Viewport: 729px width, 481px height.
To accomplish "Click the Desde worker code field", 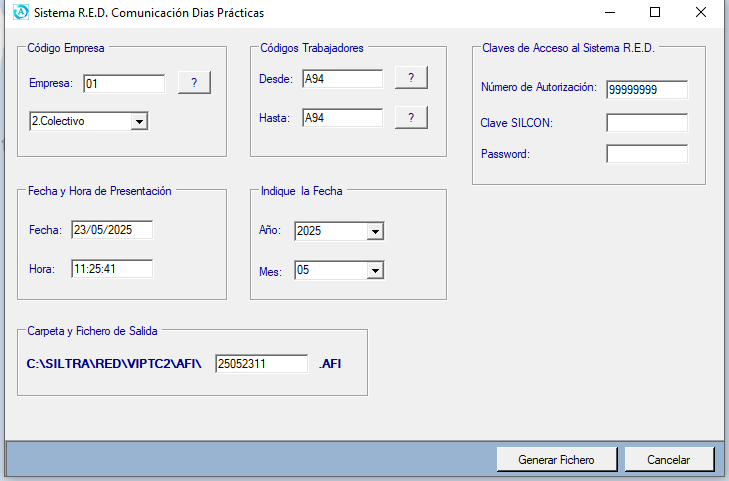I will [x=343, y=79].
